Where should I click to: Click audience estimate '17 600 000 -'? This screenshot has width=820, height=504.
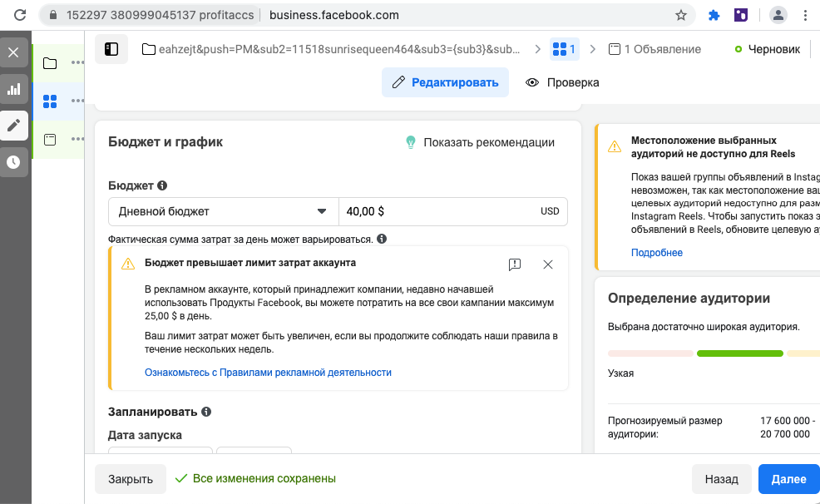click(x=788, y=420)
